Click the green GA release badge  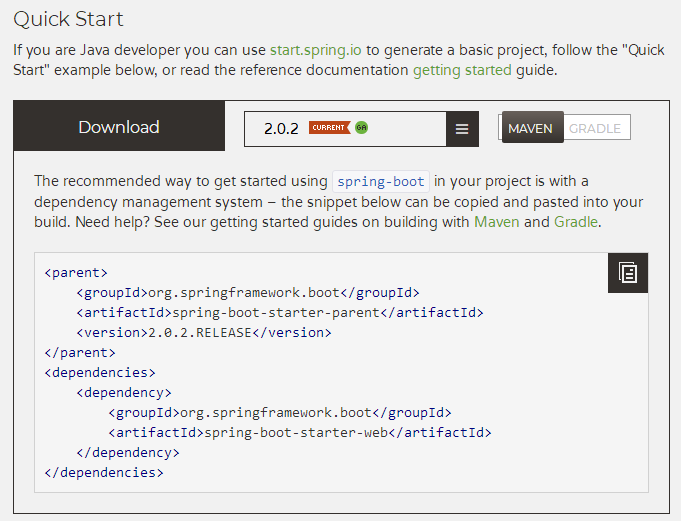(361, 128)
